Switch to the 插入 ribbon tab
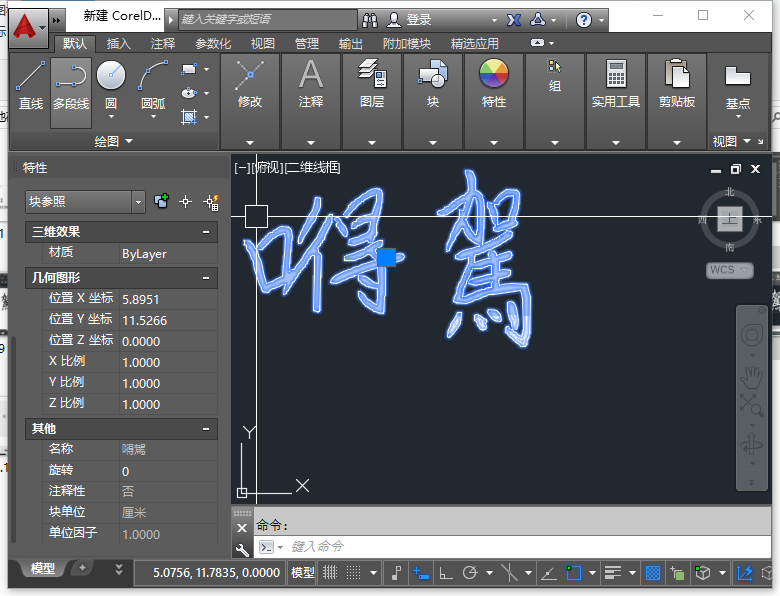Viewport: 780px width, 596px height. 119,44
